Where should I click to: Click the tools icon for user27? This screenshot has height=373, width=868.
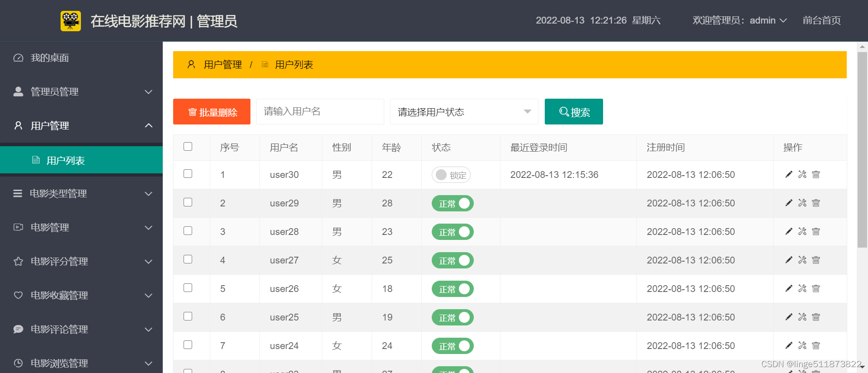pos(802,260)
